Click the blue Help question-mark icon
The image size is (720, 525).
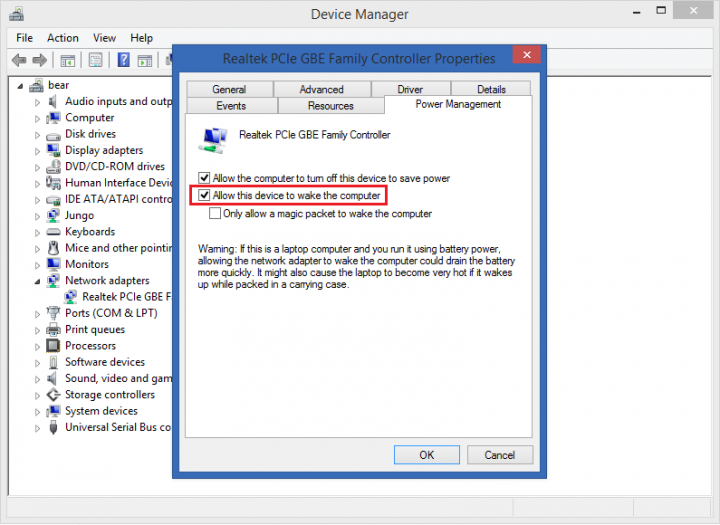click(124, 60)
